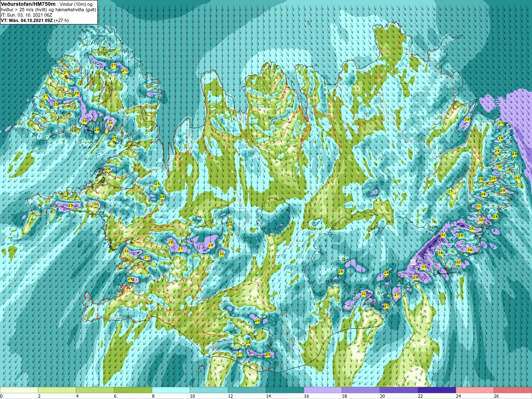Viewport: 532px width, 399px height.
Task: Pick the 10–12 turquoise legend swatch
Action: (x=209, y=390)
